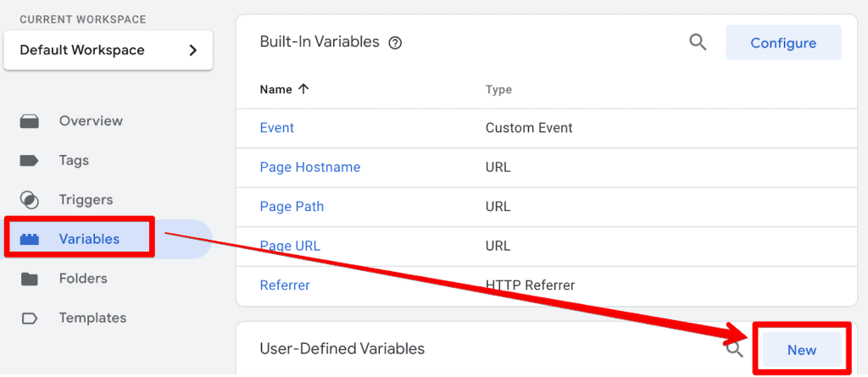This screenshot has width=868, height=377.
Task: Open the Templates section
Action: click(x=92, y=318)
